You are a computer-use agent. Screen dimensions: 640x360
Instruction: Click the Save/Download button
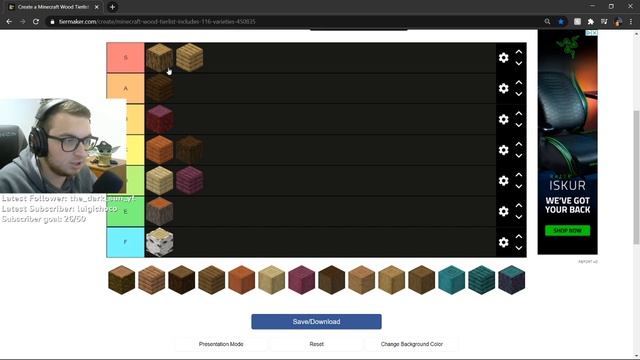tap(316, 322)
